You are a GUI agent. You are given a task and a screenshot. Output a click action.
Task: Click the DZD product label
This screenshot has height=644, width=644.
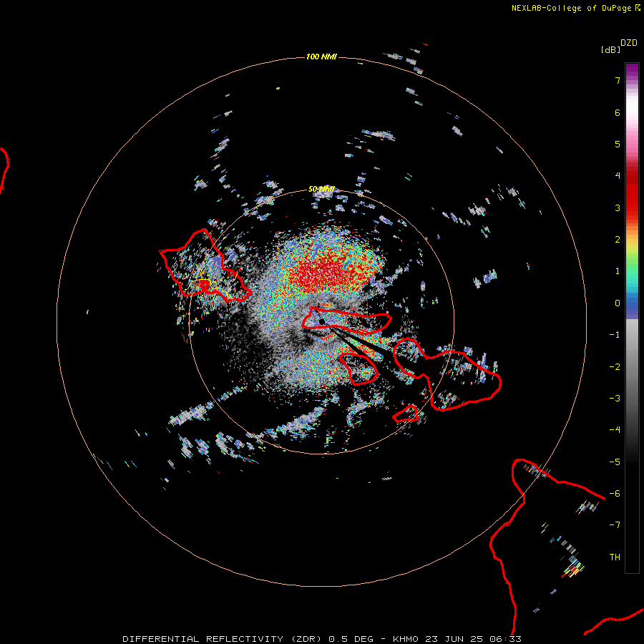[629, 43]
